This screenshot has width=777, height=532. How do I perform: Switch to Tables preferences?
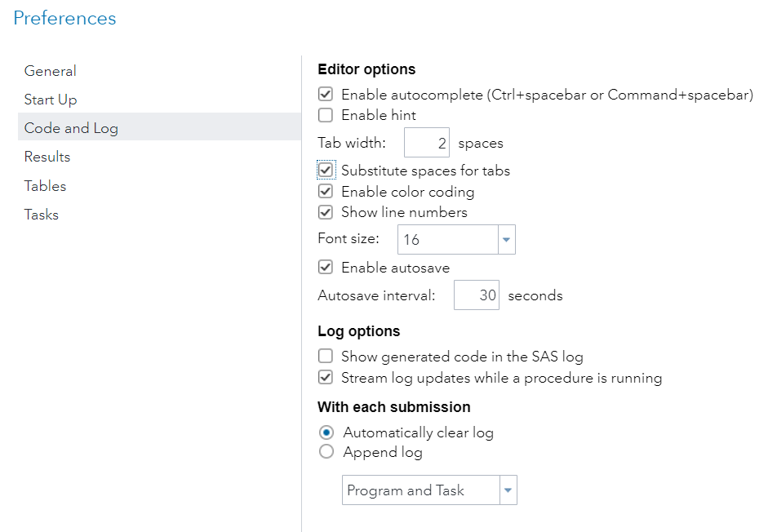45,186
